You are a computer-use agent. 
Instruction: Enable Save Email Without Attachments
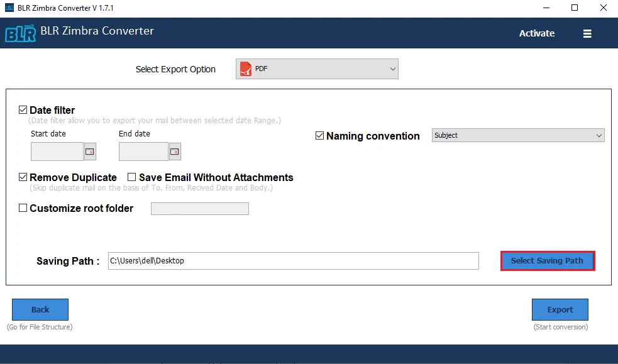tap(132, 177)
